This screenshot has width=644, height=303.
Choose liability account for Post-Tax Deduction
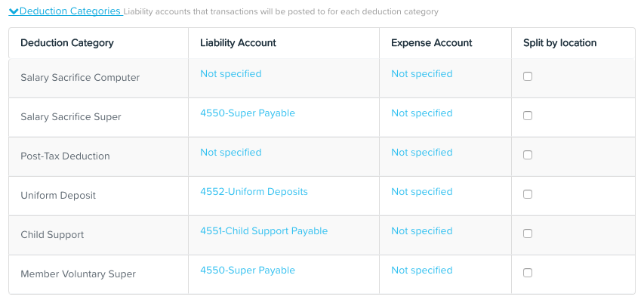click(231, 152)
